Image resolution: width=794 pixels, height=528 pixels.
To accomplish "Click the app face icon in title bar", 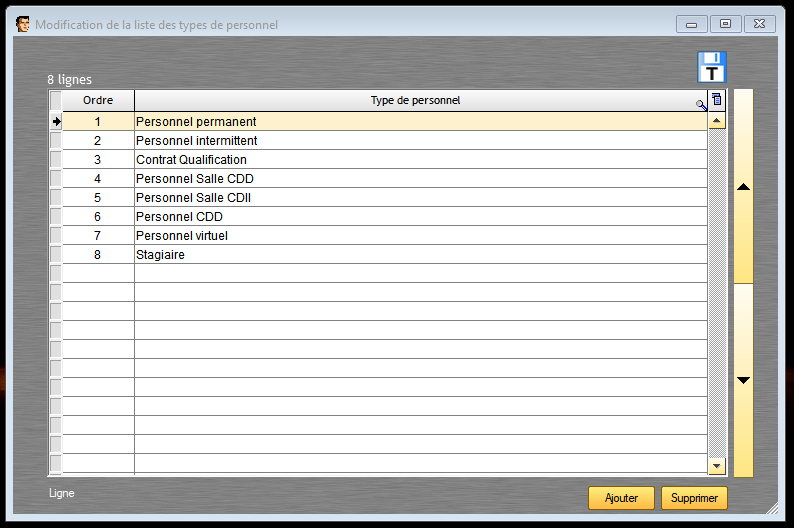I will 22,24.
